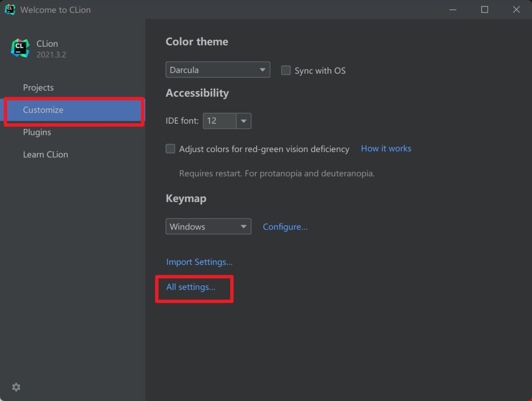Click the Import Settings link

(199, 262)
